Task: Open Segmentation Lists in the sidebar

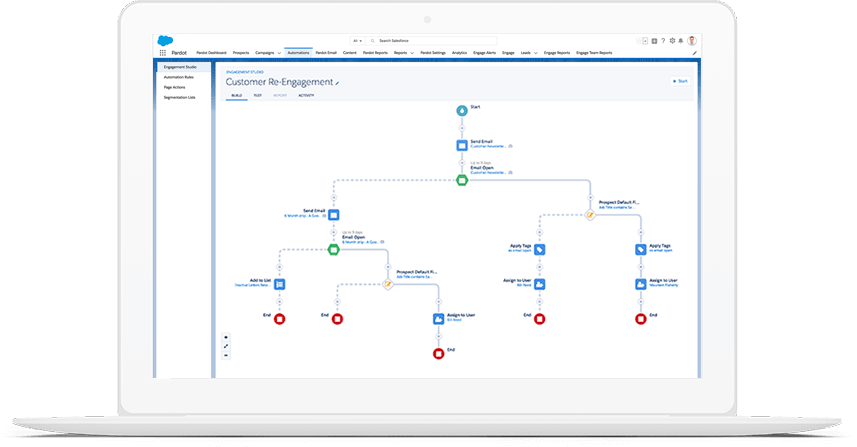Action: click(180, 97)
